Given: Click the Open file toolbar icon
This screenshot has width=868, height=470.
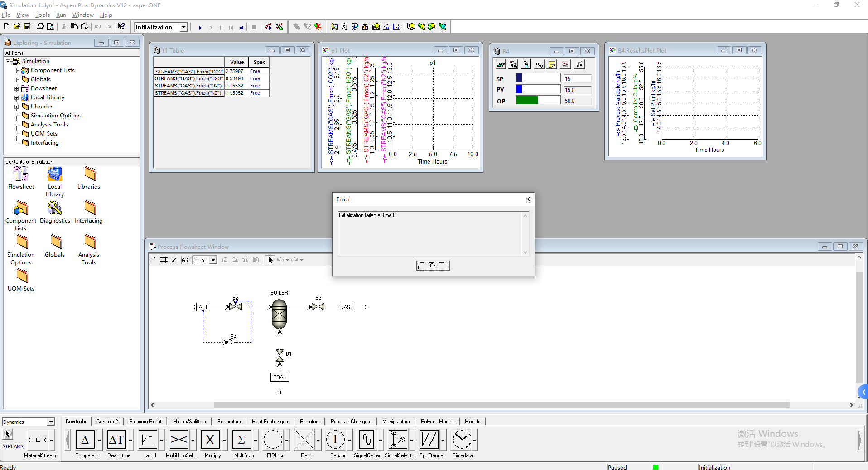Looking at the screenshot, I should point(17,27).
